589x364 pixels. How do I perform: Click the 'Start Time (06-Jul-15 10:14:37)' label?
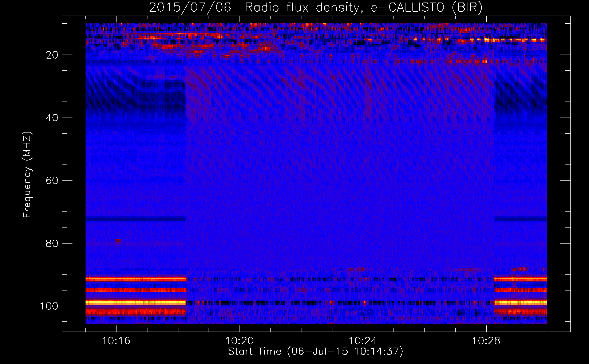316,352
